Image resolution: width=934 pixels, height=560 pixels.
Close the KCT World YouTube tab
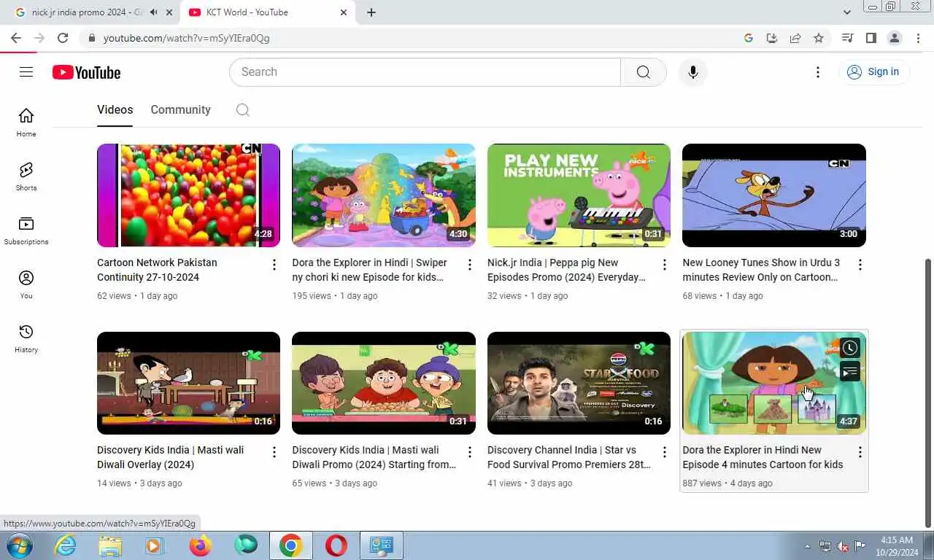(x=344, y=12)
